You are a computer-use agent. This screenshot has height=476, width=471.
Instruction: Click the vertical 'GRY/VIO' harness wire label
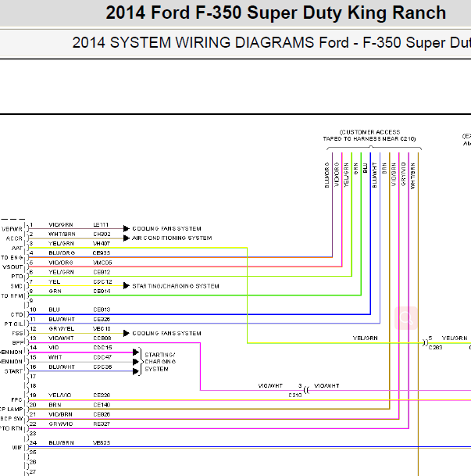403,174
